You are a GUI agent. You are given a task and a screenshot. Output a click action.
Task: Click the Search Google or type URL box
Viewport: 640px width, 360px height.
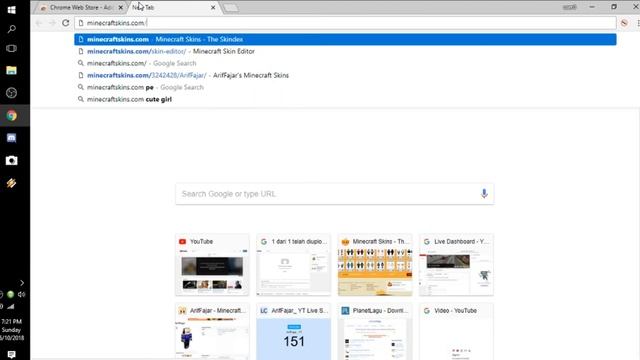click(x=334, y=194)
